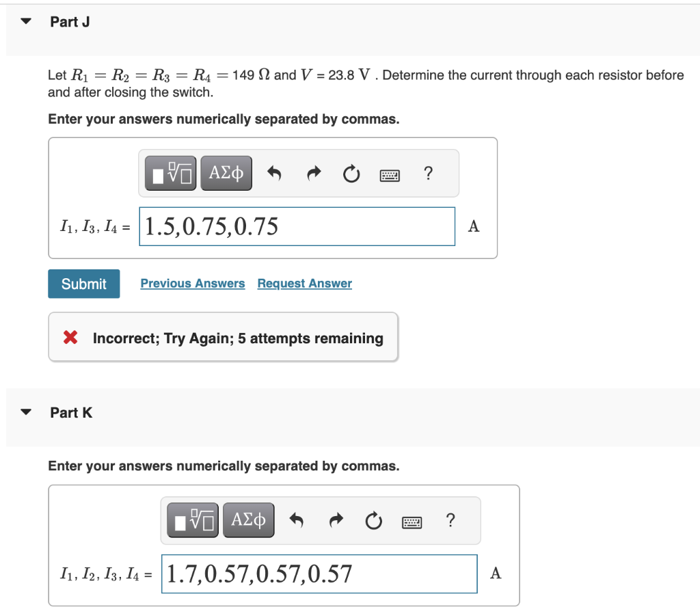The width and height of the screenshot is (700, 607).
Task: Click the help question mark in Part J toolbar
Action: pos(428,174)
